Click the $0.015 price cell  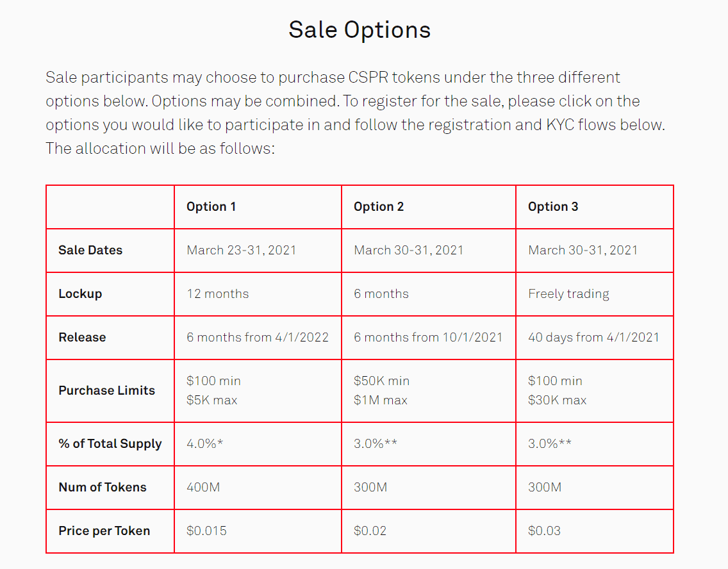coord(206,531)
